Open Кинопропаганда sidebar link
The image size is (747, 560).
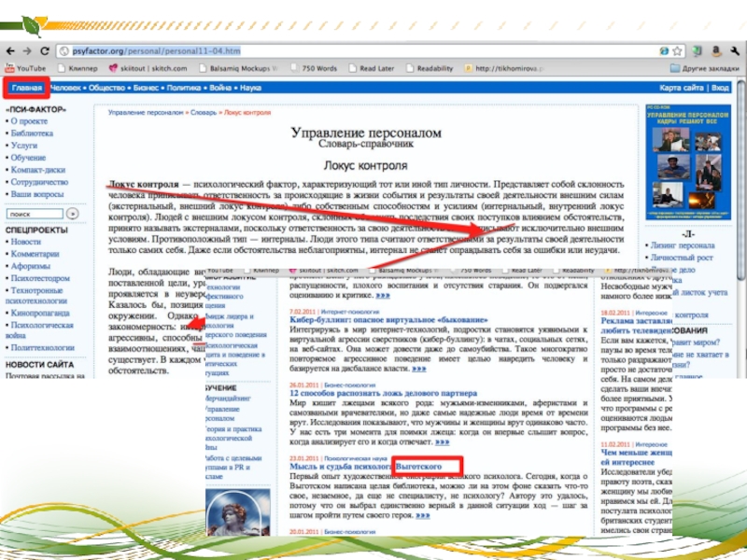point(40,313)
